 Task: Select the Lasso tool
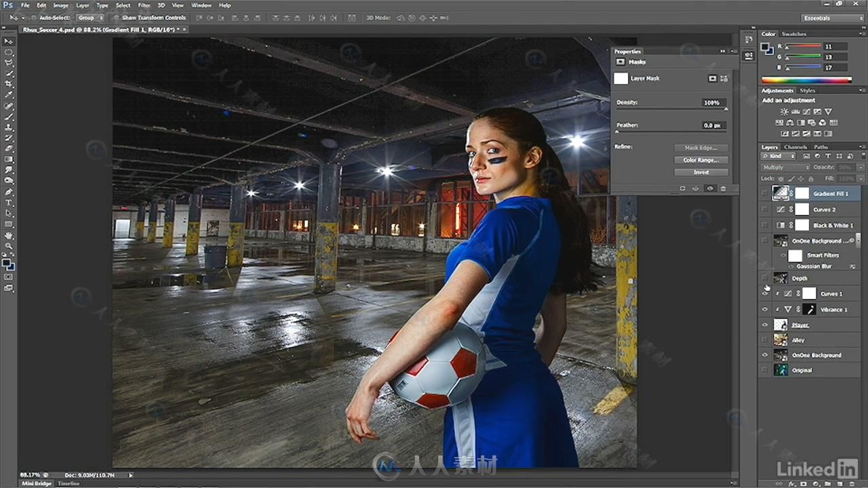click(x=9, y=63)
